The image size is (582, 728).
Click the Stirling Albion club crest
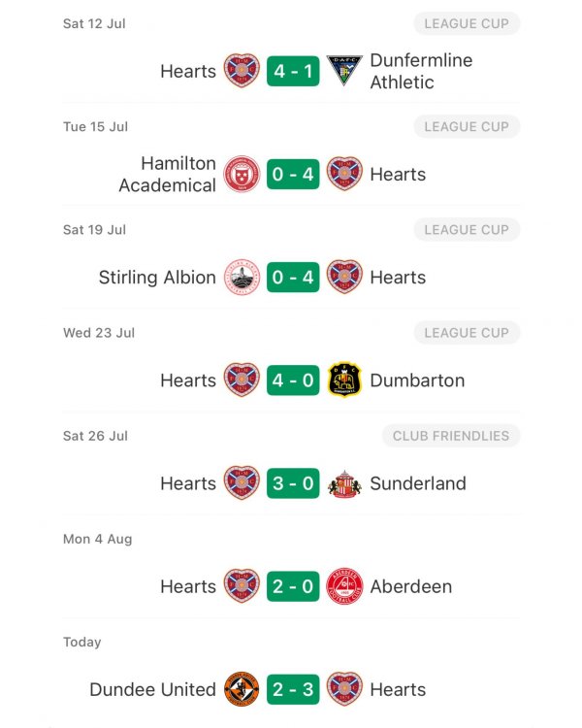tap(242, 278)
